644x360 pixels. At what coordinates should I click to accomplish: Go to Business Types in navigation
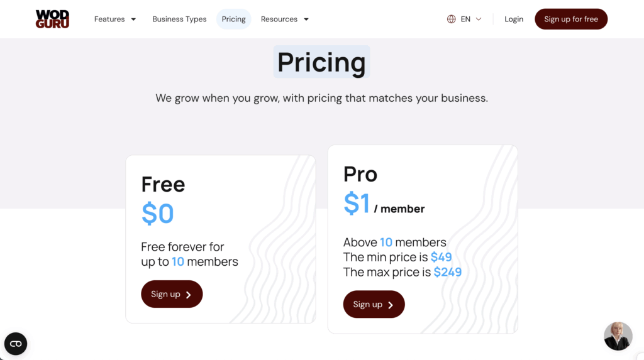pos(179,19)
